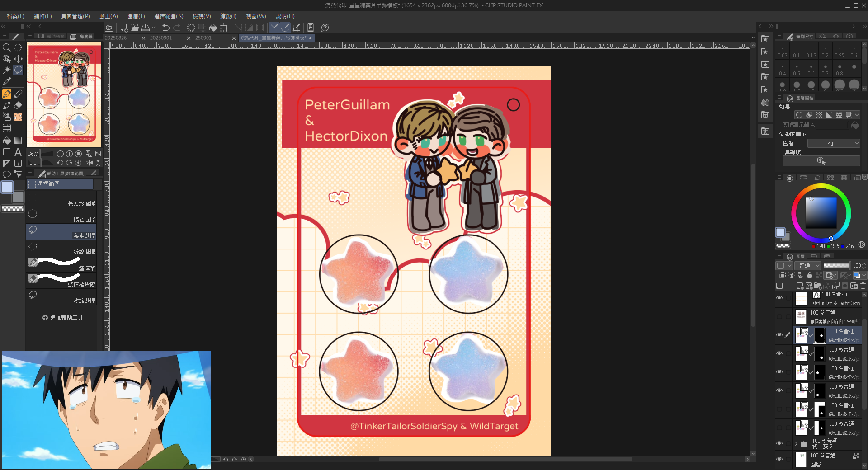Toggle visibility of 資料夾 2 folder
868x470 pixels.
point(779,443)
